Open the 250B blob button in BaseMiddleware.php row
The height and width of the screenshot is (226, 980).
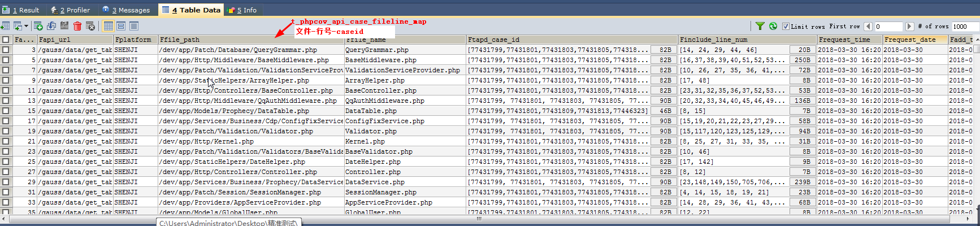point(803,60)
